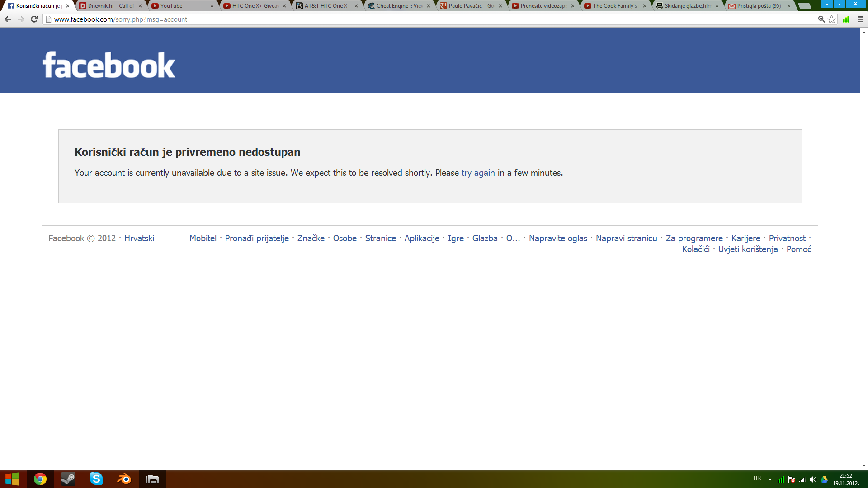
Task: Open the truncated O… footer link
Action: coord(513,238)
